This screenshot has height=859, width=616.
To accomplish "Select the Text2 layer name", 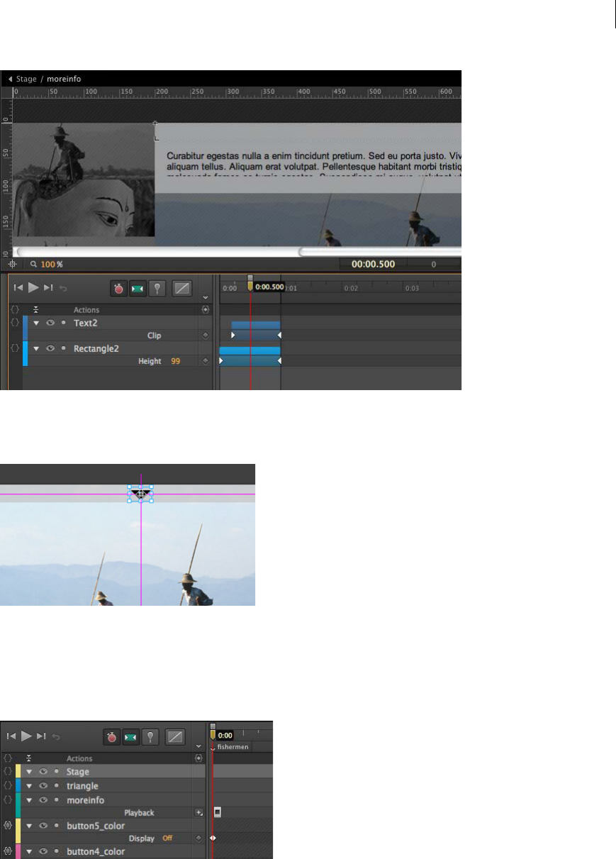I will [86, 323].
